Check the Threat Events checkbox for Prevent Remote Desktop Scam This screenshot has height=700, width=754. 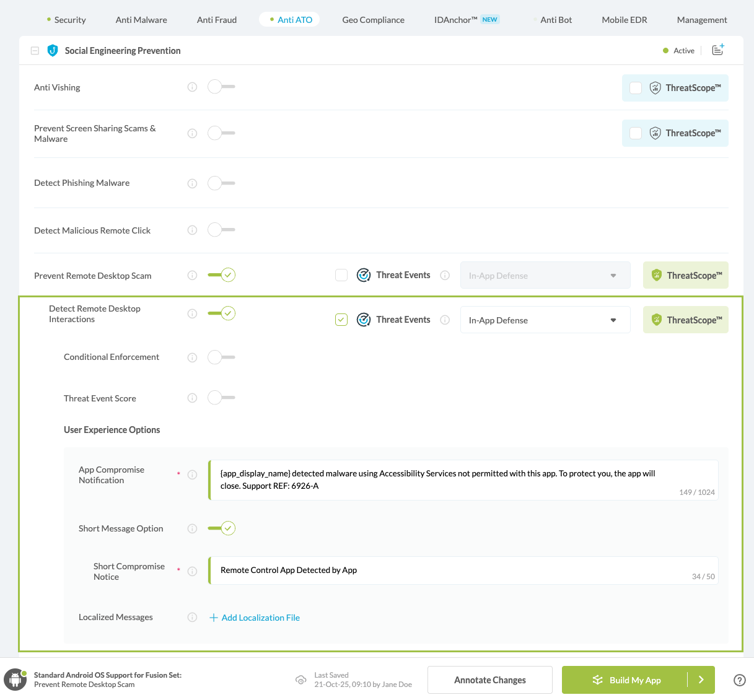341,274
